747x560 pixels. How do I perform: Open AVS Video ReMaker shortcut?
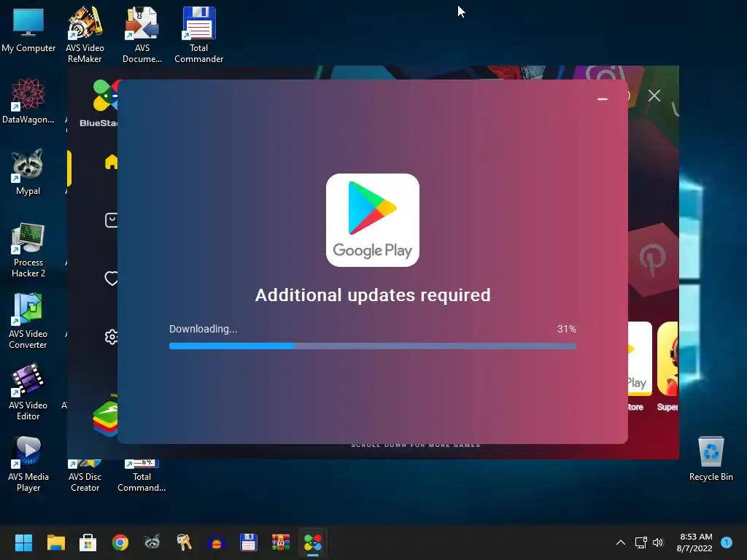tap(85, 35)
